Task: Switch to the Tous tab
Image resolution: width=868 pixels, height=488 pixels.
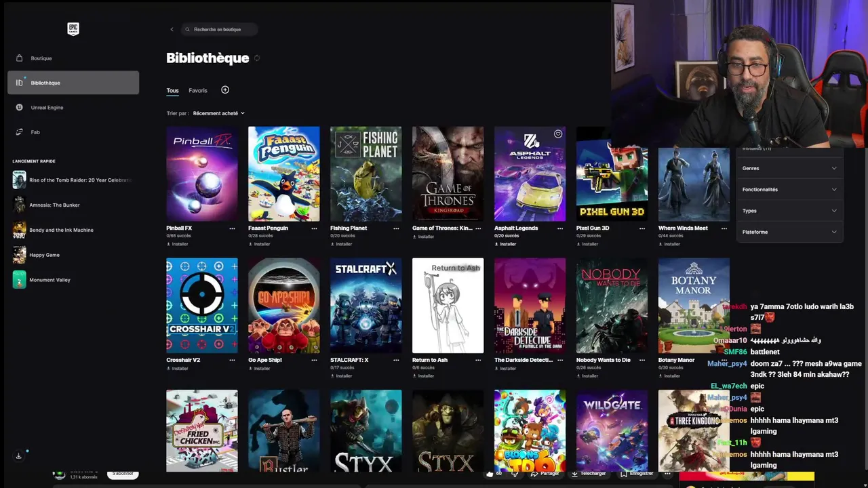Action: pyautogui.click(x=172, y=91)
